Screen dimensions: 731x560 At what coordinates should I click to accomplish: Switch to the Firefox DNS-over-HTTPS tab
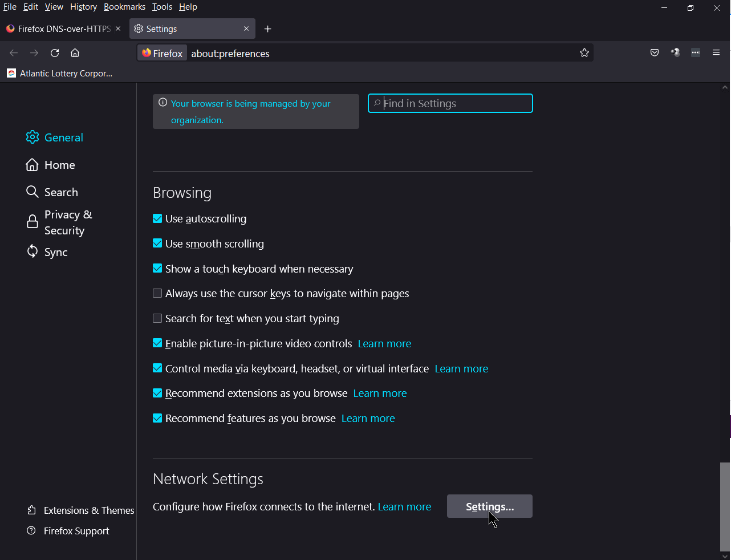pyautogui.click(x=60, y=29)
